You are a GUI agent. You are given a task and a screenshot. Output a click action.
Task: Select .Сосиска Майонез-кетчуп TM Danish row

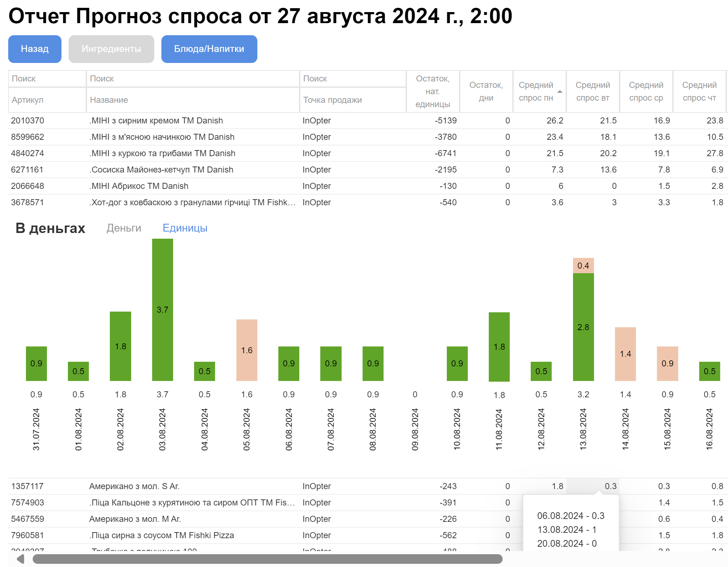(x=368, y=170)
